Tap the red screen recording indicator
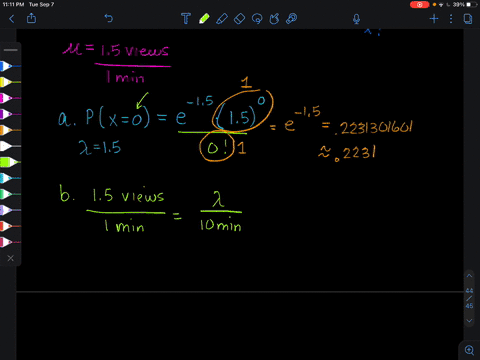This screenshot has height=360, width=480. pos(420,5)
